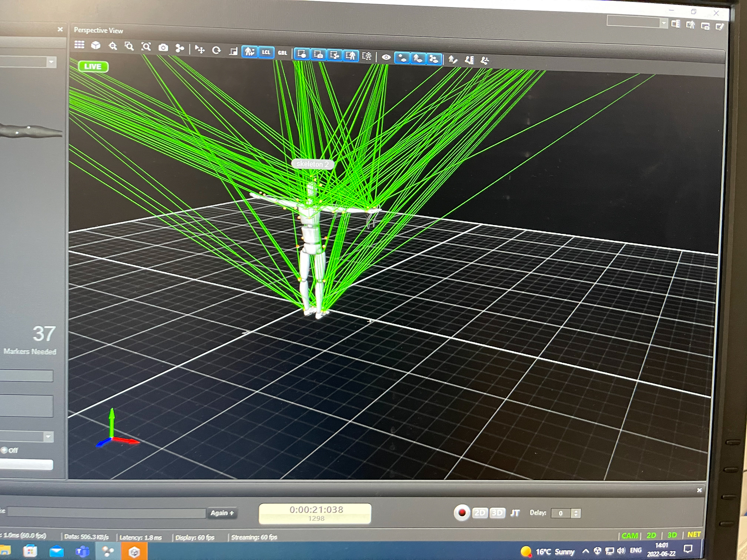The width and height of the screenshot is (747, 560).
Task: Open Mail app from the taskbar
Action: click(x=56, y=552)
